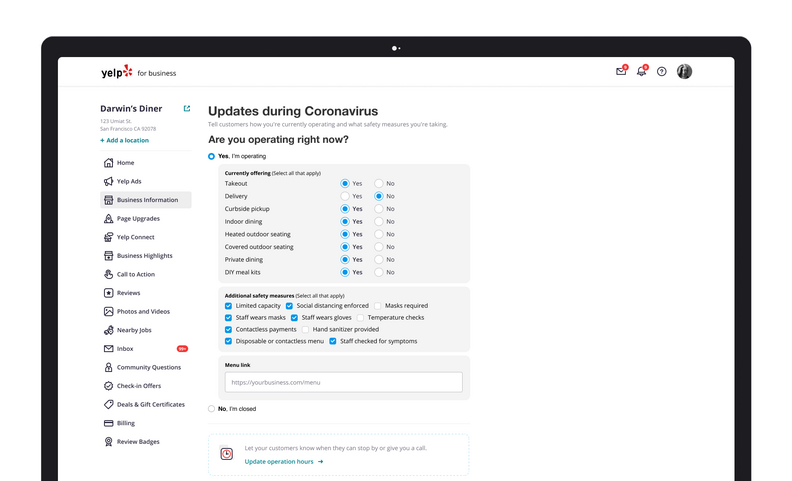Set Takeout to No
This screenshot has width=792, height=481.
378,183
